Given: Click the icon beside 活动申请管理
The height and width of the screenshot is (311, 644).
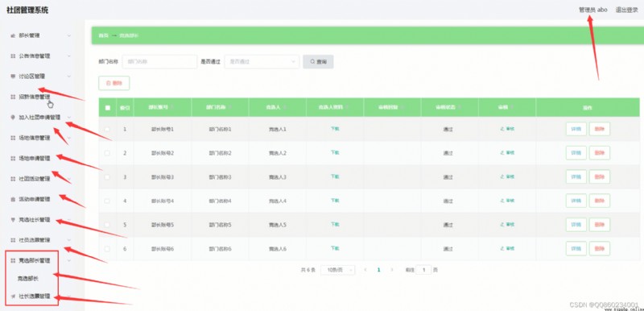Looking at the screenshot, I should click(x=12, y=199).
